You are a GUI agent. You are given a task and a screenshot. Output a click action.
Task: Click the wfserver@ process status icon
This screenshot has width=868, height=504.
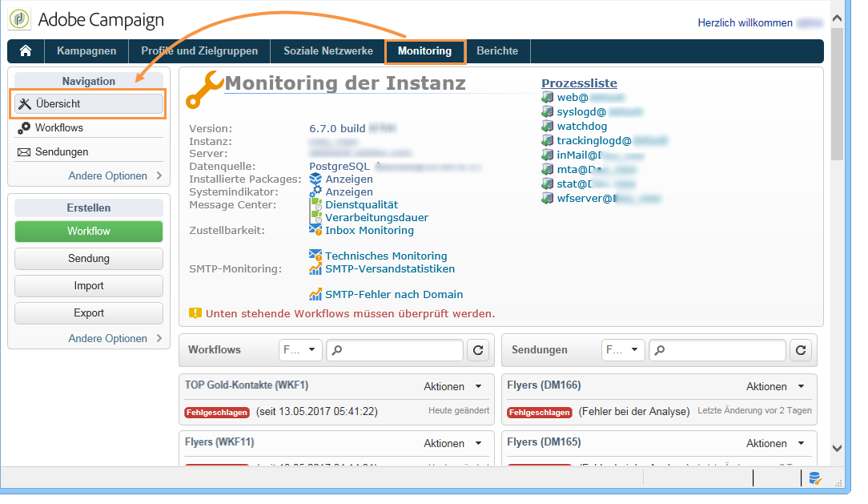point(548,198)
